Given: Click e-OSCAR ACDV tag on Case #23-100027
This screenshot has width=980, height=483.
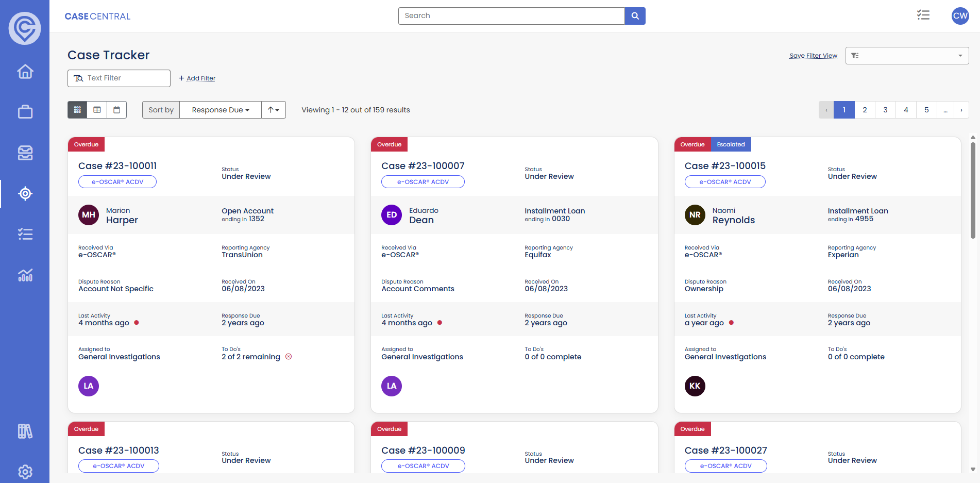Looking at the screenshot, I should coord(725,466).
